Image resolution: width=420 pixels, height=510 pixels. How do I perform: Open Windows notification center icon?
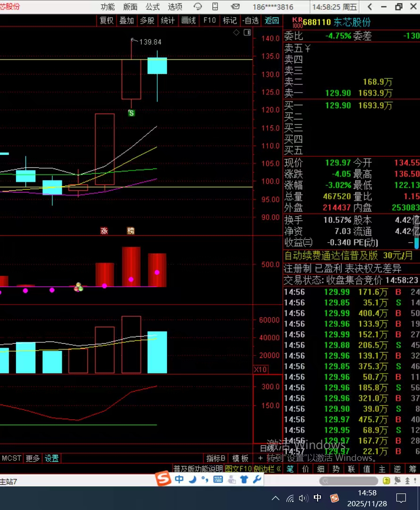401,498
